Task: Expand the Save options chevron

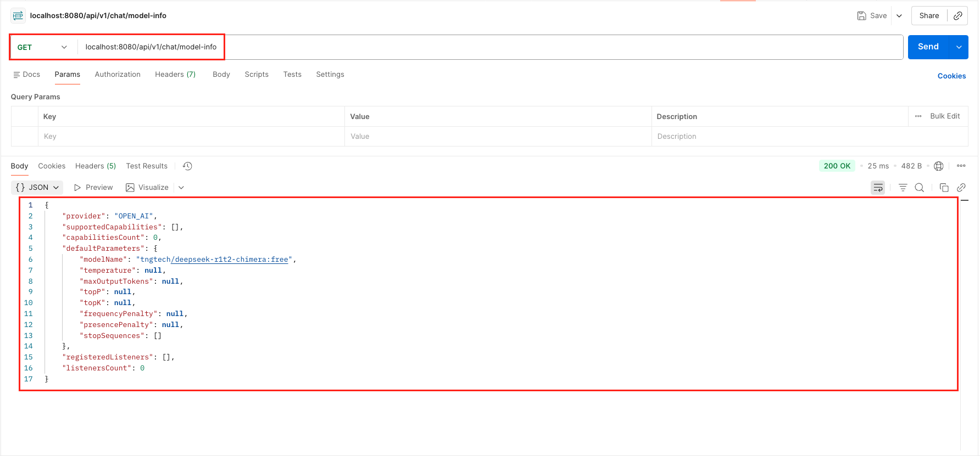Action: (899, 16)
